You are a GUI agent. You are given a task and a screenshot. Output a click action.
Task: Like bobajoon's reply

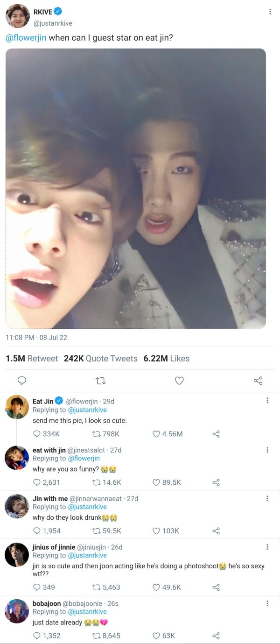[x=157, y=636]
